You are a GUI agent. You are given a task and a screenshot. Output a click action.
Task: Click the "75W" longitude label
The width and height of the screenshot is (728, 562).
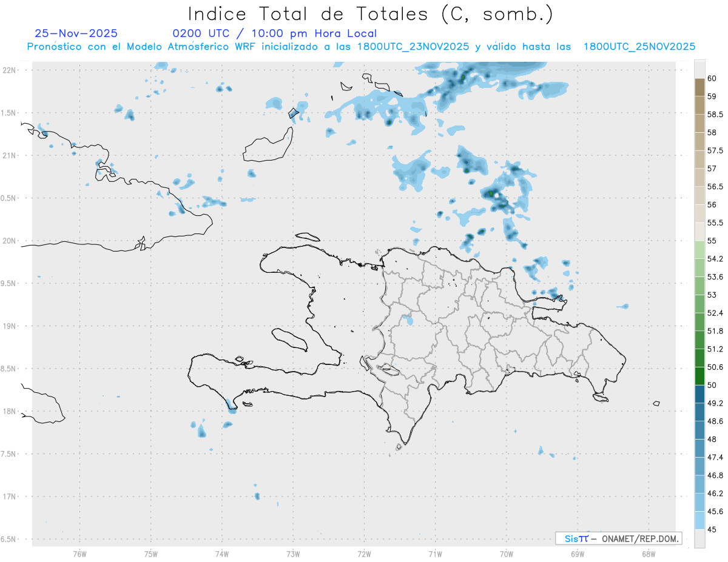(150, 554)
